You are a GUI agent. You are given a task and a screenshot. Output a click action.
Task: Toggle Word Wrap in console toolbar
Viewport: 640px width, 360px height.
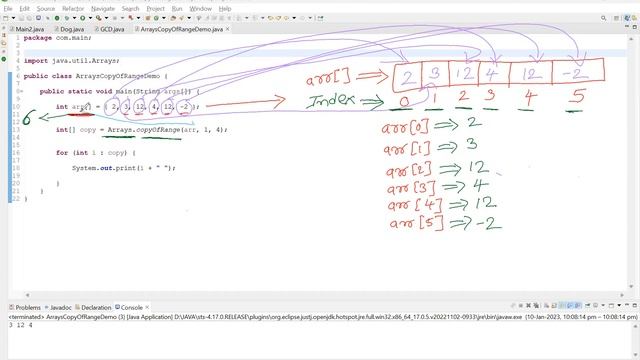point(562,305)
